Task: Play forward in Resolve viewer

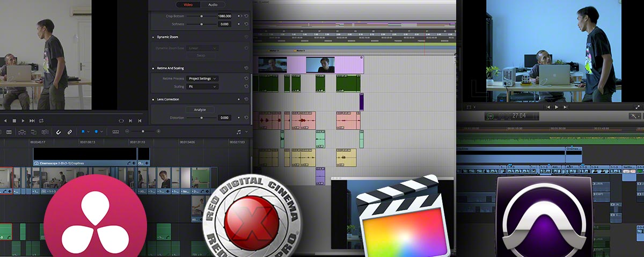Action: (x=23, y=120)
